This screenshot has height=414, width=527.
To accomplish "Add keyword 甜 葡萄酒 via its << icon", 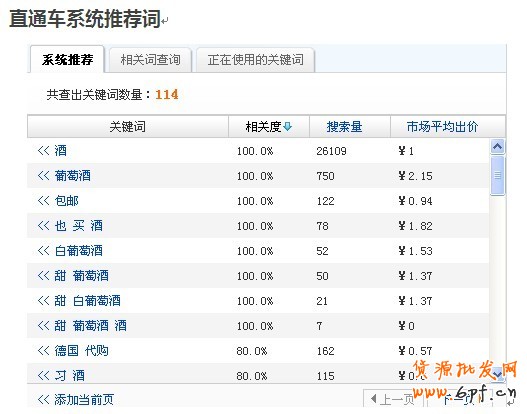I will [x=44, y=276].
